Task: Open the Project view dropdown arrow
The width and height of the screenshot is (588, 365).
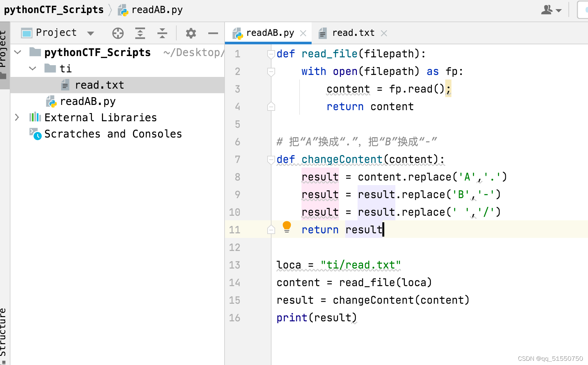Action: pyautogui.click(x=91, y=33)
